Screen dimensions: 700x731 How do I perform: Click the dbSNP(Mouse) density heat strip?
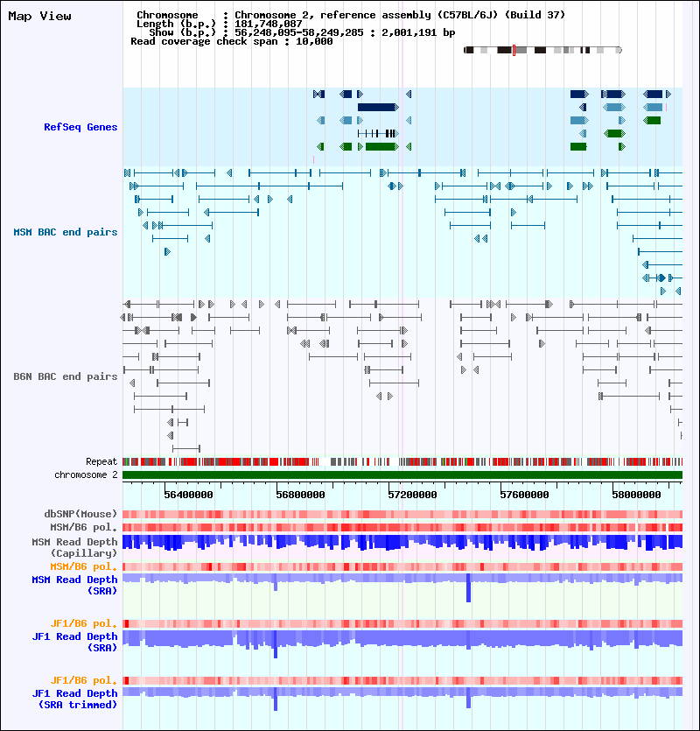402,514
